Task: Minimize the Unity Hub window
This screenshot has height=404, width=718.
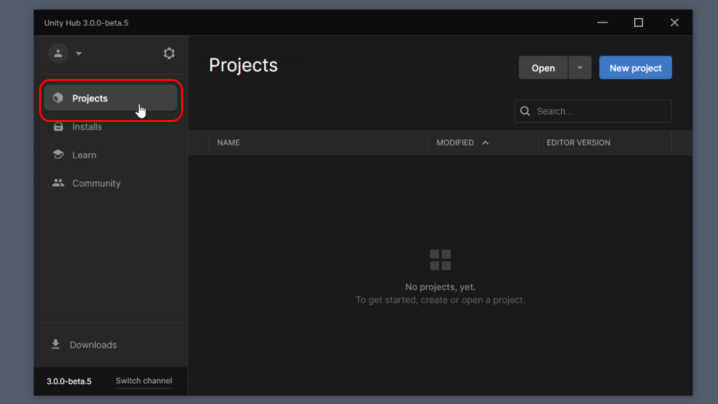Action: point(603,22)
